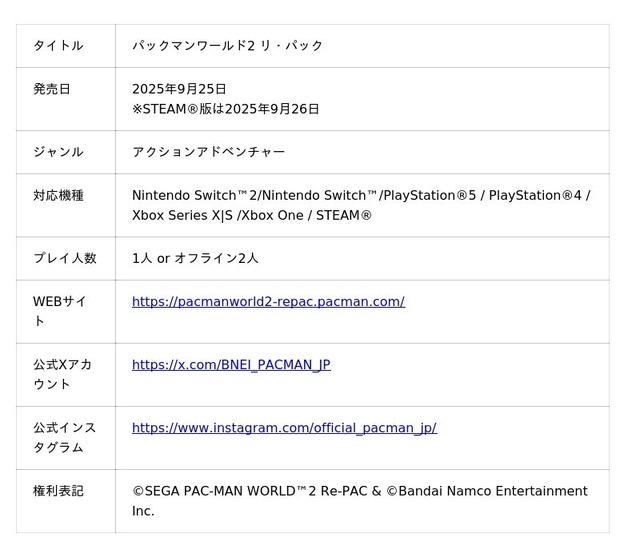Click the Xbox Series X|S platform line
The image size is (640, 557).
(x=252, y=215)
